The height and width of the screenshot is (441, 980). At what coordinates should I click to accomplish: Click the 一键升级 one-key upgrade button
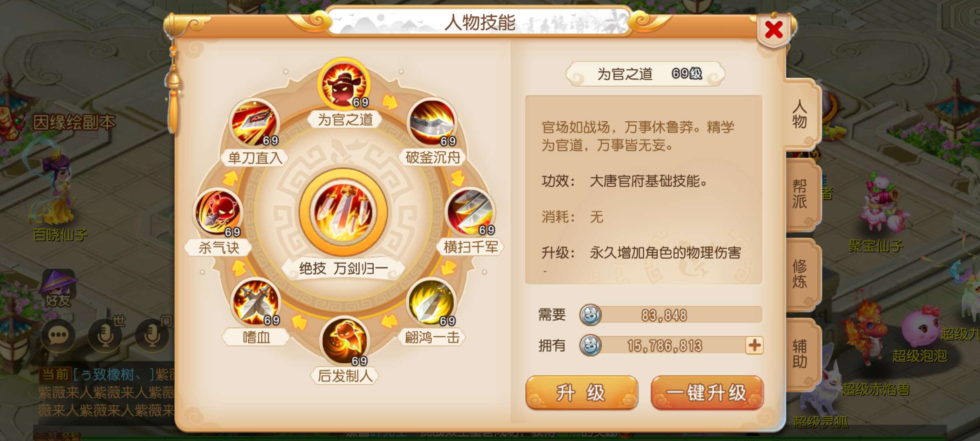707,393
